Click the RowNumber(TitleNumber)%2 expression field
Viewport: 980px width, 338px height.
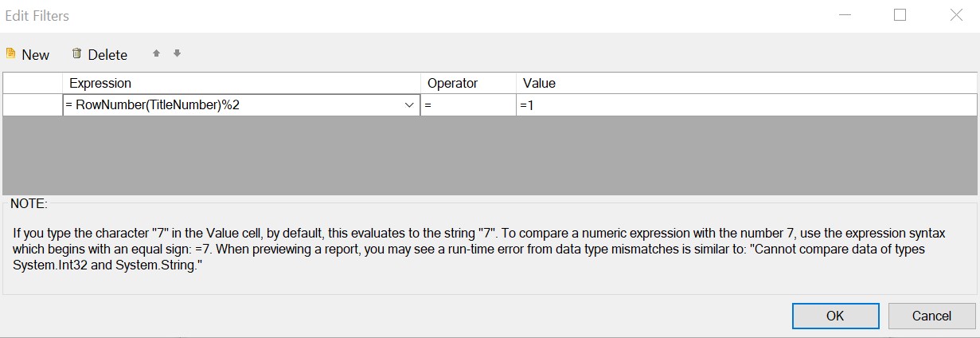point(231,104)
